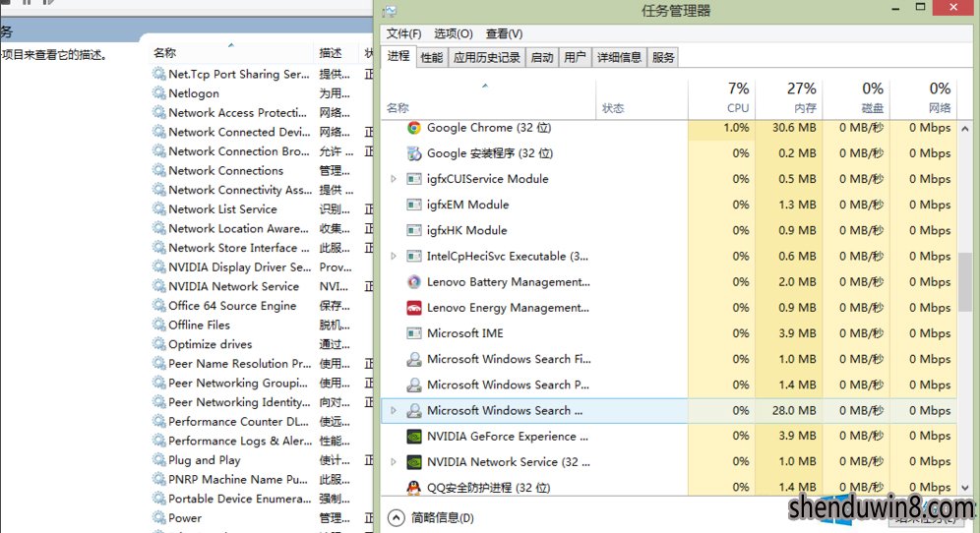
Task: Click the NVIDIA Network Service (32 process icon
Action: pyautogui.click(x=414, y=462)
